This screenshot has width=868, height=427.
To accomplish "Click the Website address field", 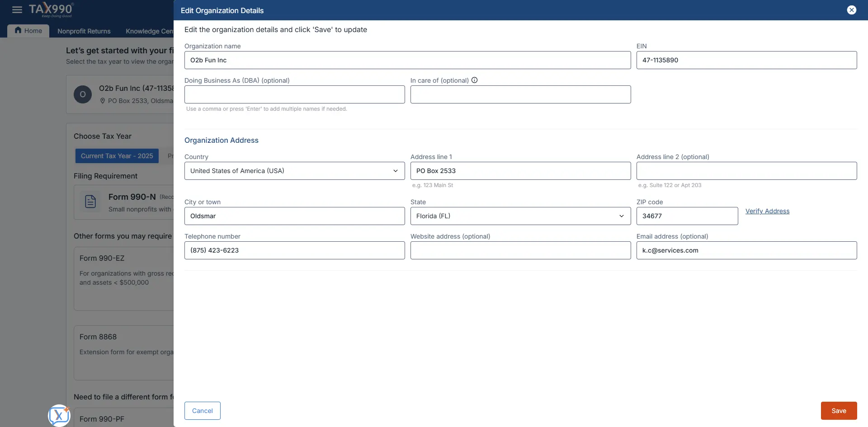I will click(x=520, y=250).
